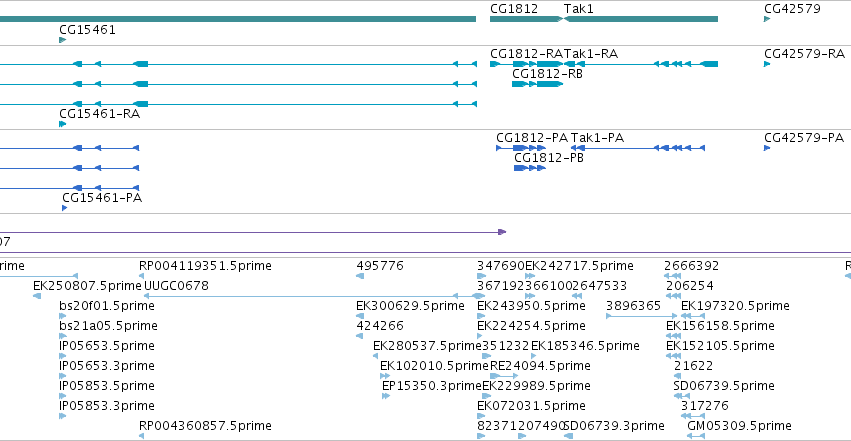Click the CG15461-RA transcript arrow
Screen dimensions: 851x441
62,124
